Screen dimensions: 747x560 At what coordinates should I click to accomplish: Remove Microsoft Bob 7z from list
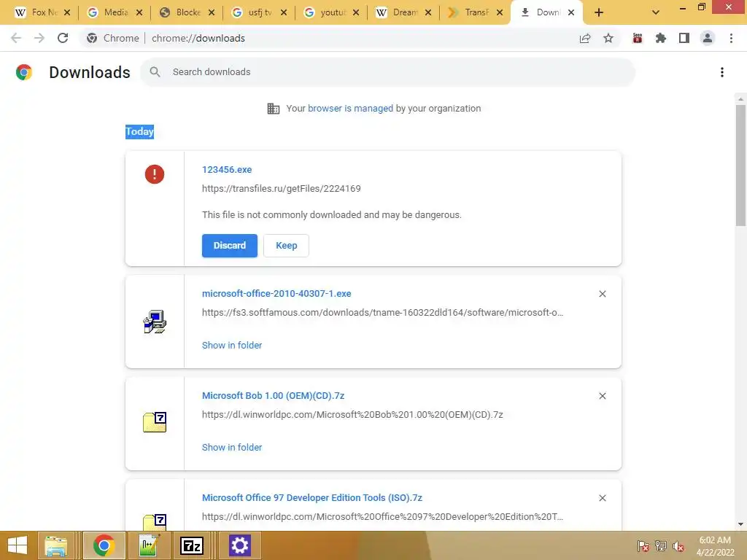(602, 396)
